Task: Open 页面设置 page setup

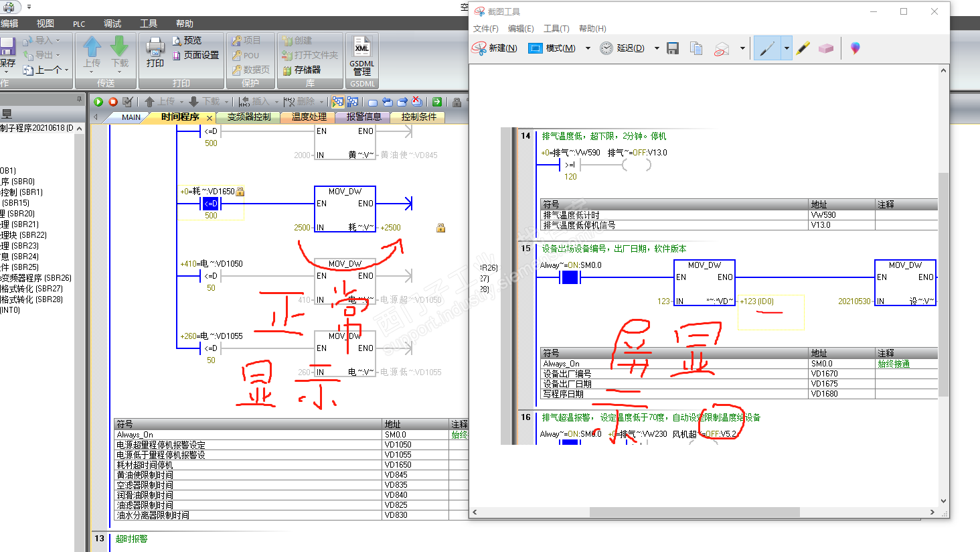Action: [195, 56]
